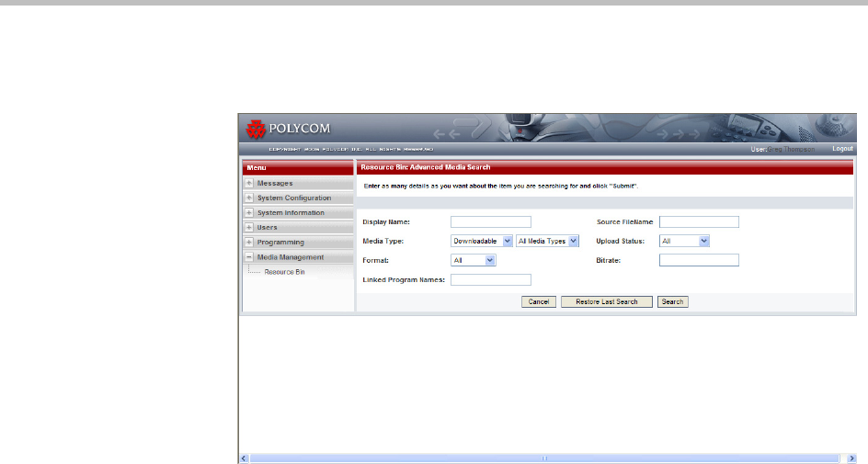Open the Downloadable media type dropdown
868x464 pixels.
[482, 241]
